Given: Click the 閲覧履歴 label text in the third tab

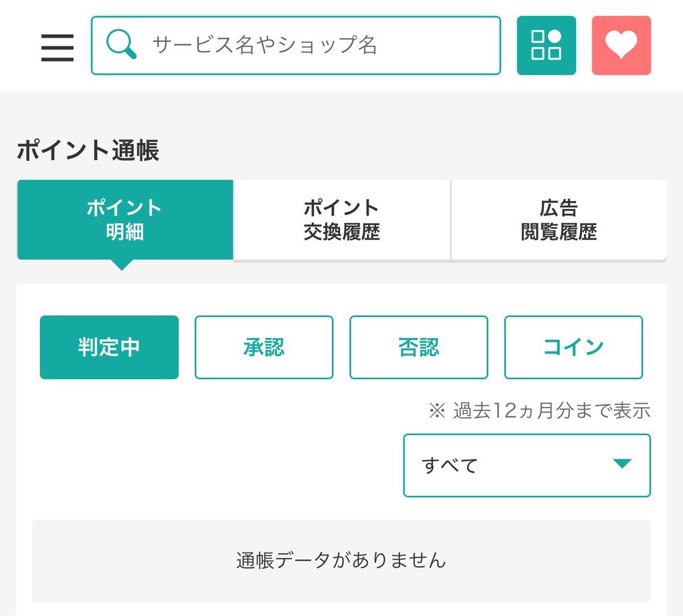Looking at the screenshot, I should click(559, 232).
